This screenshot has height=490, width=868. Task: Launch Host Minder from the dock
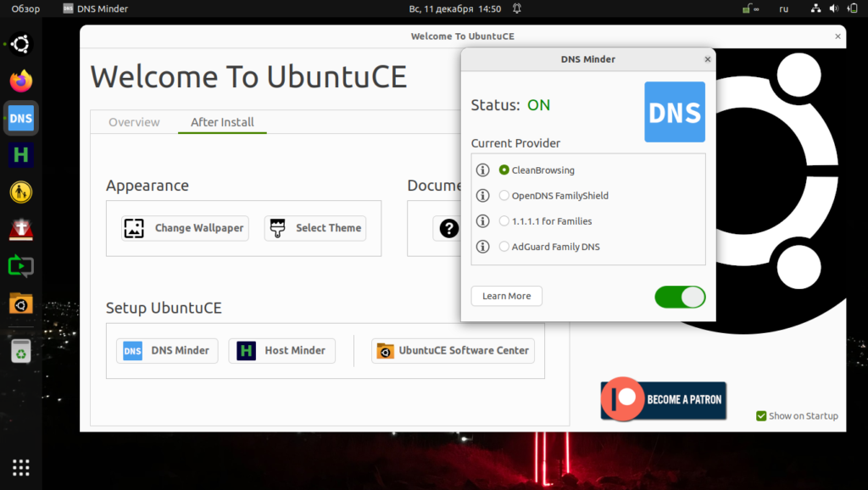pos(20,154)
